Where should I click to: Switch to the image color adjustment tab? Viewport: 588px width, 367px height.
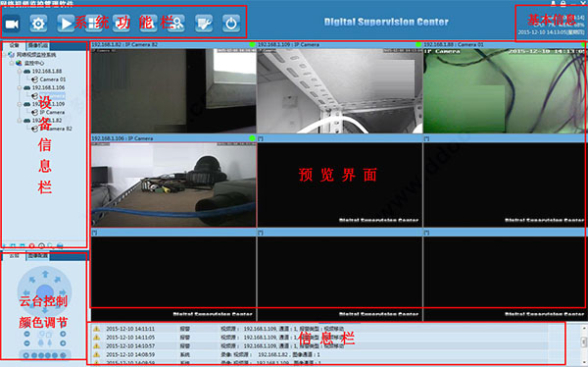[x=38, y=256]
